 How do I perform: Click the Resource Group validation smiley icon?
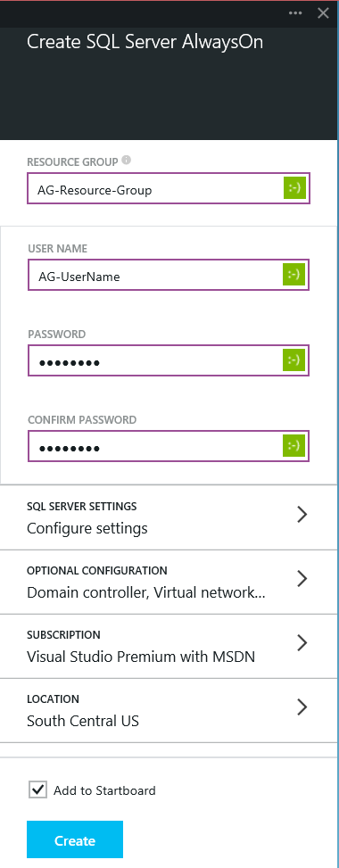pos(294,188)
